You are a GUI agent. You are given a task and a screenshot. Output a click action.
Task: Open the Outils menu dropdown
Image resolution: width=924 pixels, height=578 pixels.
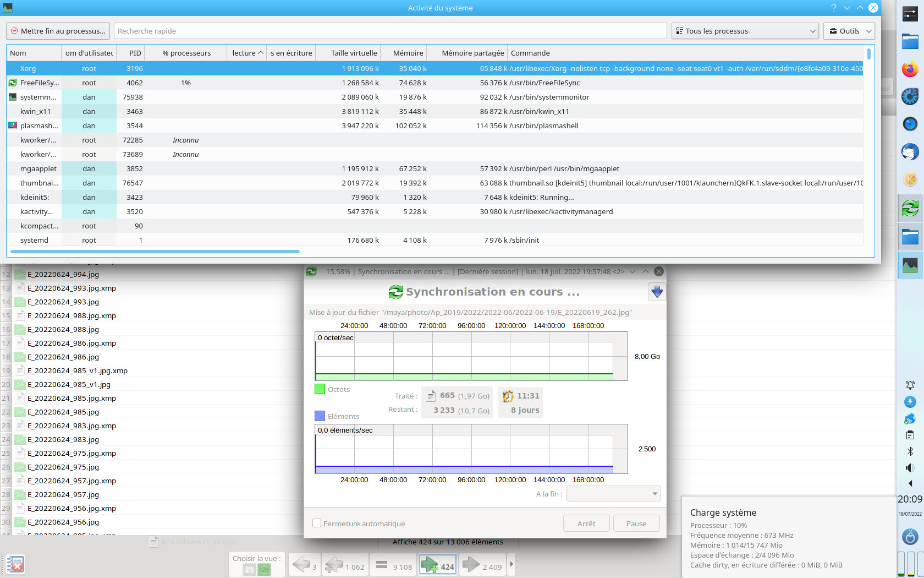point(849,31)
